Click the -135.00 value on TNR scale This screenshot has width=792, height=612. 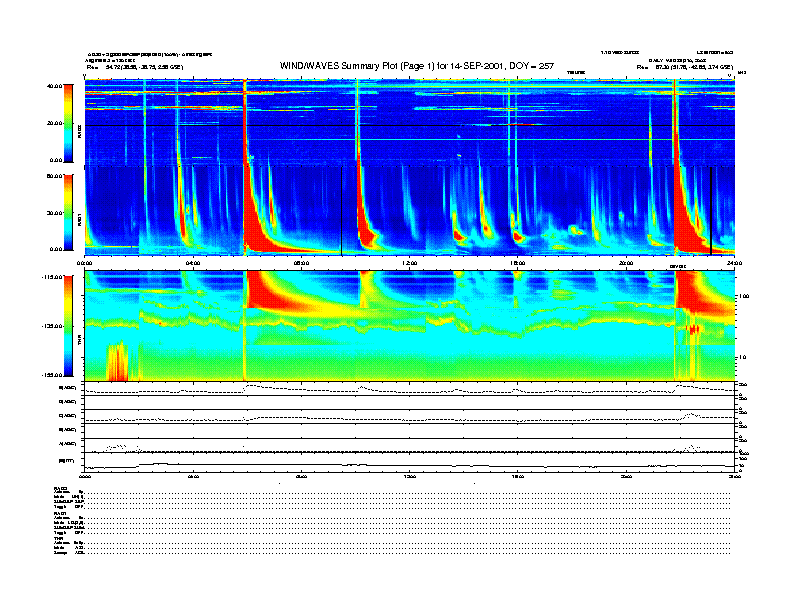pyautogui.click(x=53, y=326)
